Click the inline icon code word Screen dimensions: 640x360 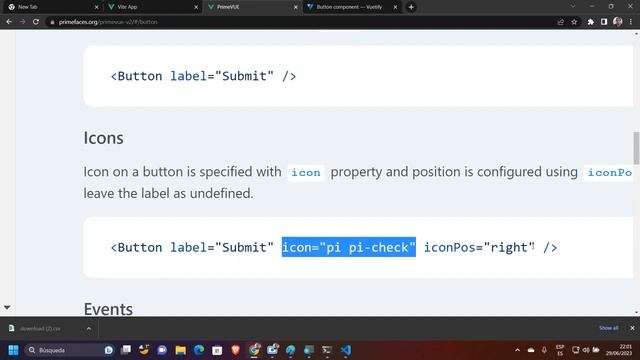tap(306, 173)
